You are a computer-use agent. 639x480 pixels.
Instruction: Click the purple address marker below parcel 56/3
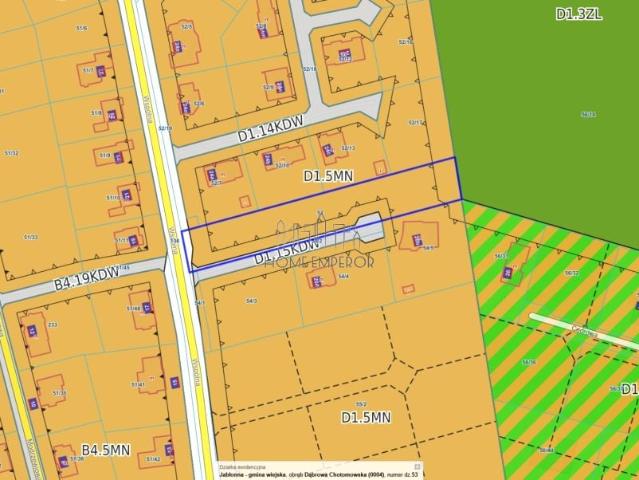pyautogui.click(x=508, y=273)
